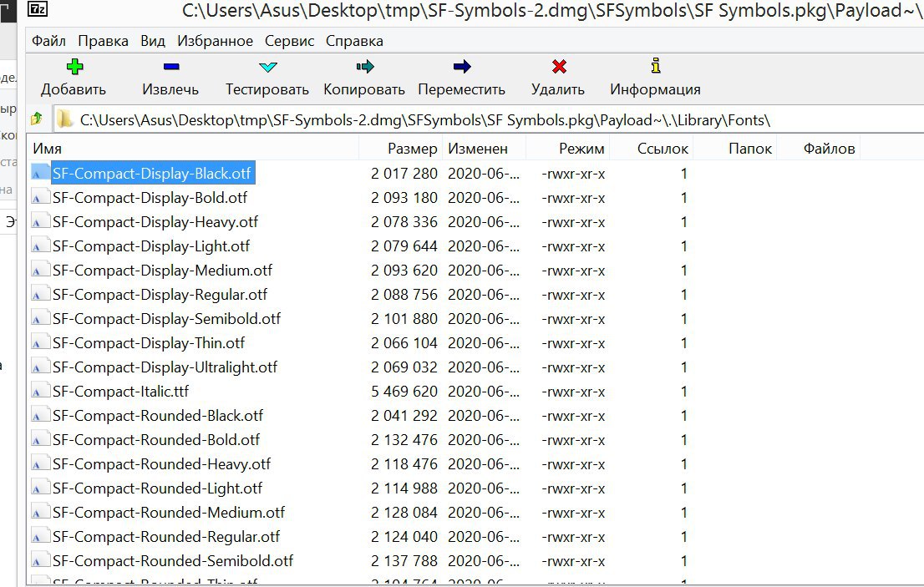Click the green plus Add icon
924x587 pixels.
[x=75, y=67]
